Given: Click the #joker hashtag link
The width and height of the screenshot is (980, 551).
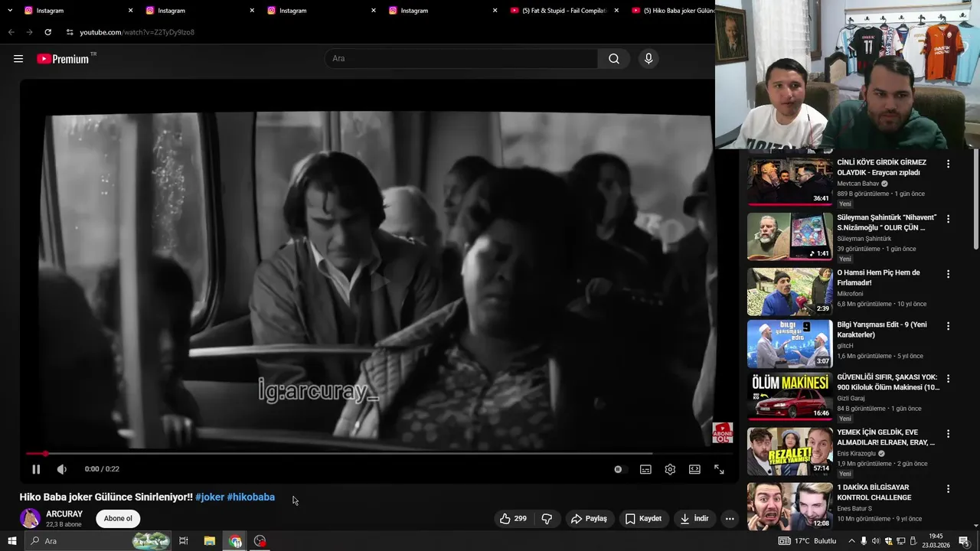Looking at the screenshot, I should [x=210, y=497].
